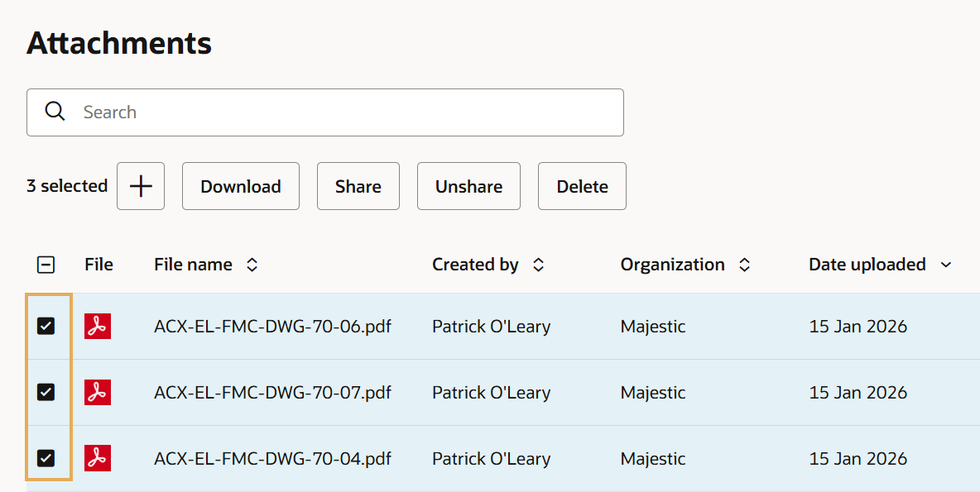Open file name ACX-EL-FMC-DWG-70-04.pdf
The height and width of the screenshot is (492, 980).
click(x=272, y=458)
